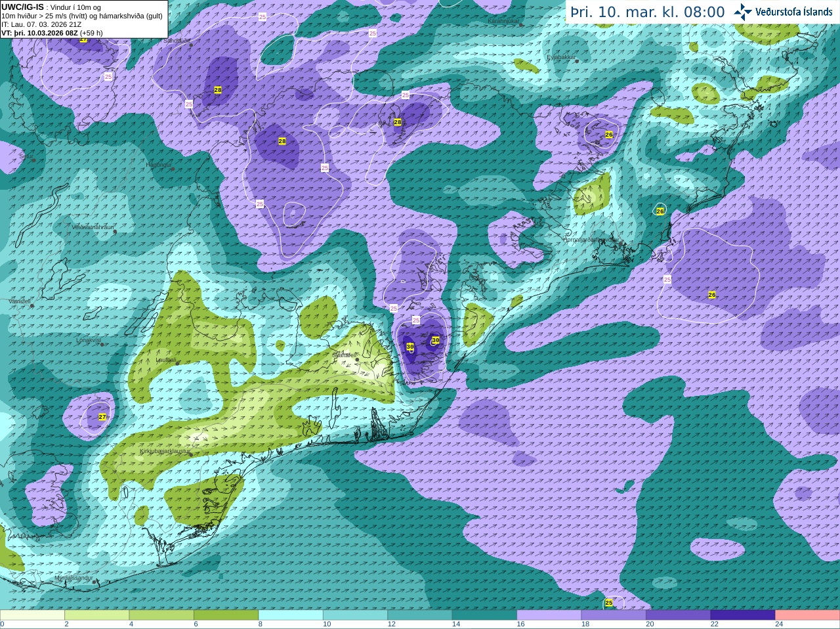
Task: Click the 26 gust marker south of Eyjabakkar
Action: 609,135
